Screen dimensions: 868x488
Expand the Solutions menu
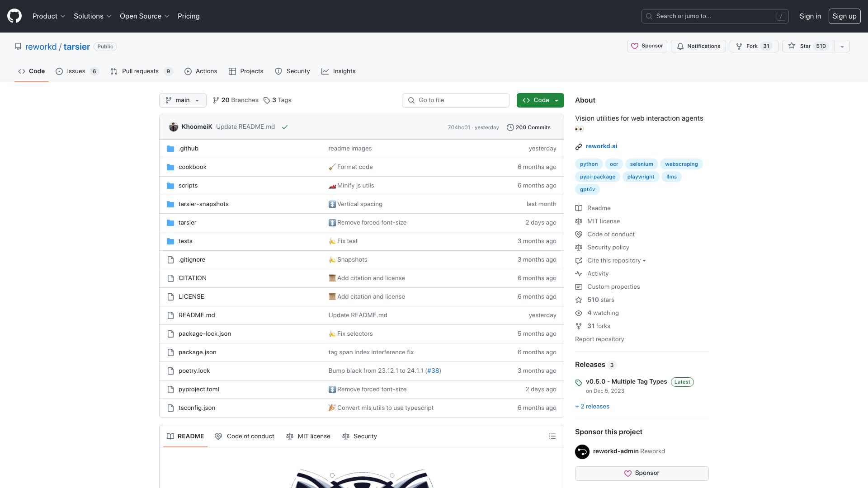coord(92,16)
